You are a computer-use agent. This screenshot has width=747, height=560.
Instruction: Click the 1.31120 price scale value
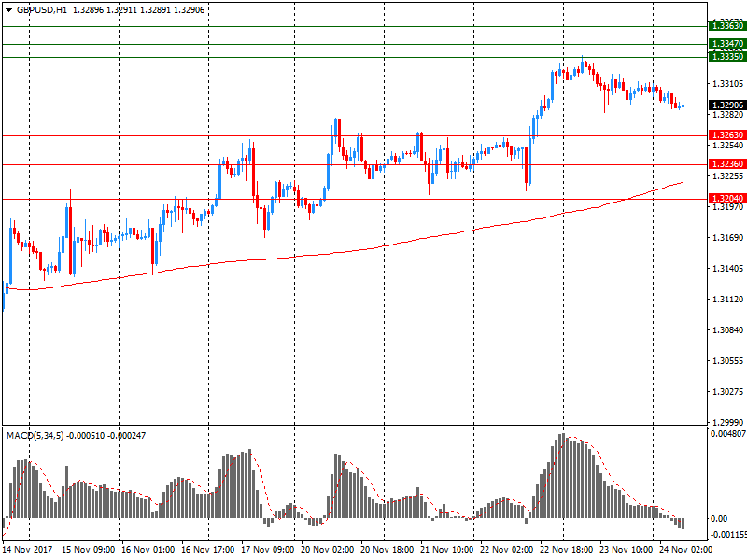(x=727, y=300)
